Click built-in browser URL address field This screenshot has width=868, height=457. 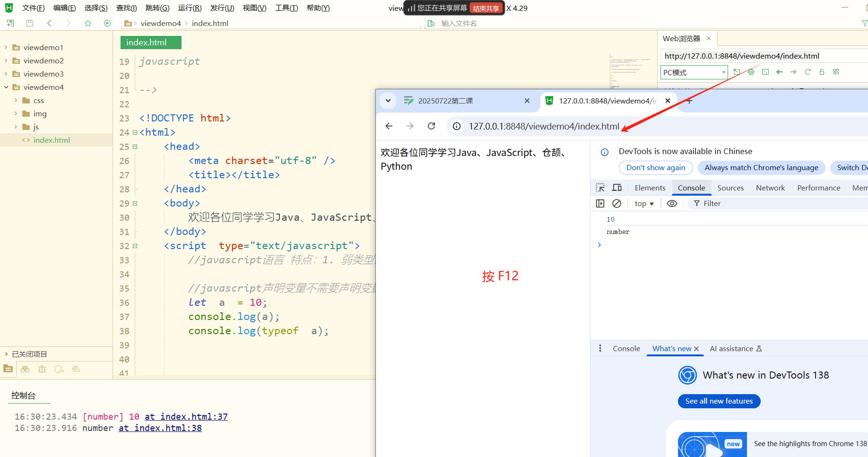764,56
